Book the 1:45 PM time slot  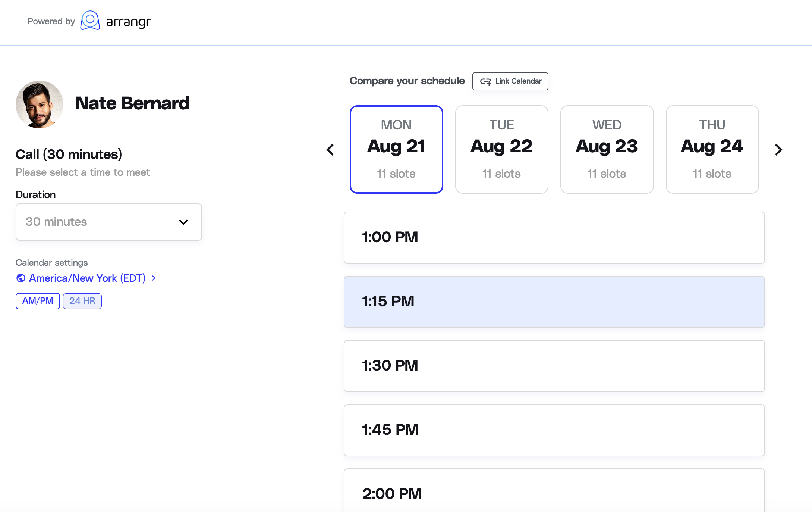click(x=554, y=430)
